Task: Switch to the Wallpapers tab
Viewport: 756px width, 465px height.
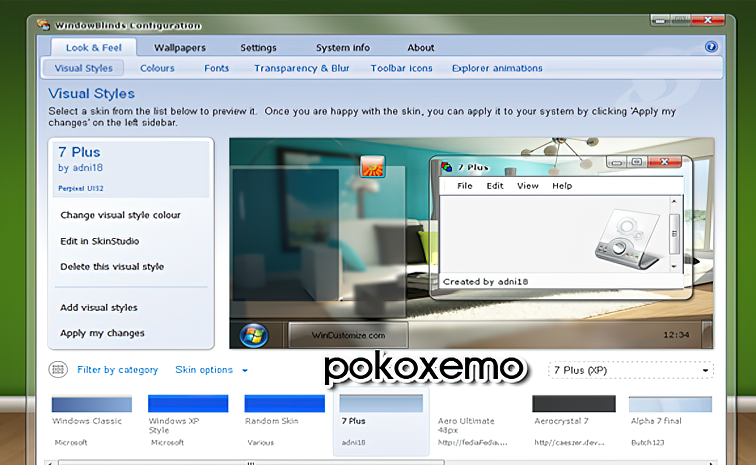Action: pyautogui.click(x=180, y=48)
